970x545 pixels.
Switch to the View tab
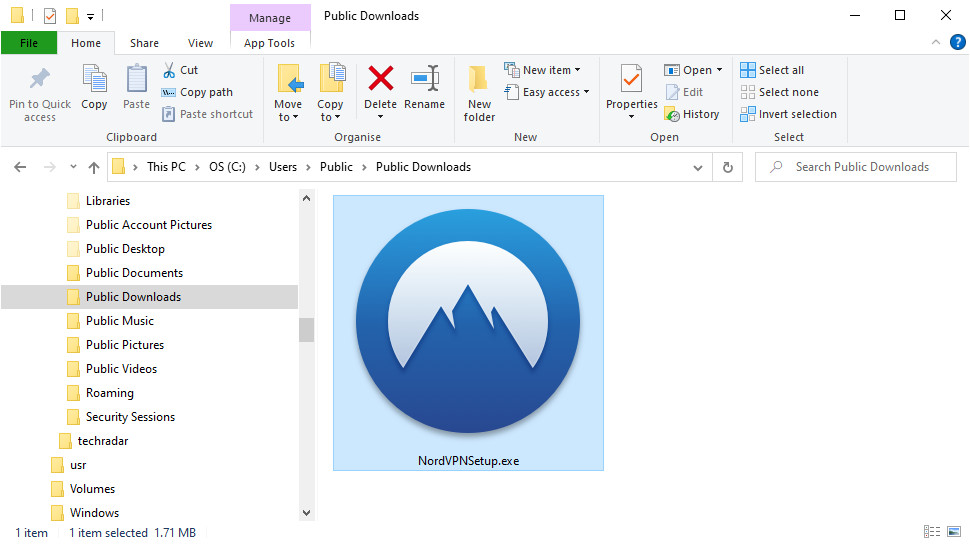point(200,43)
